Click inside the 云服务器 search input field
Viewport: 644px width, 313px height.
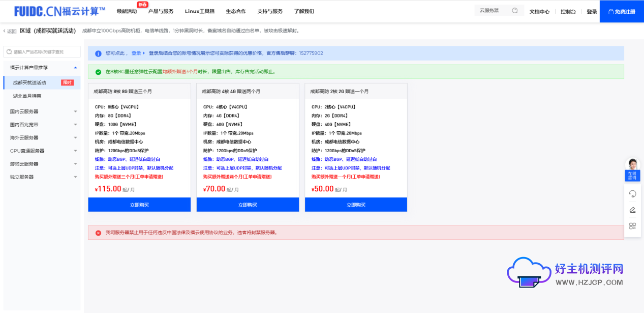pyautogui.click(x=490, y=10)
